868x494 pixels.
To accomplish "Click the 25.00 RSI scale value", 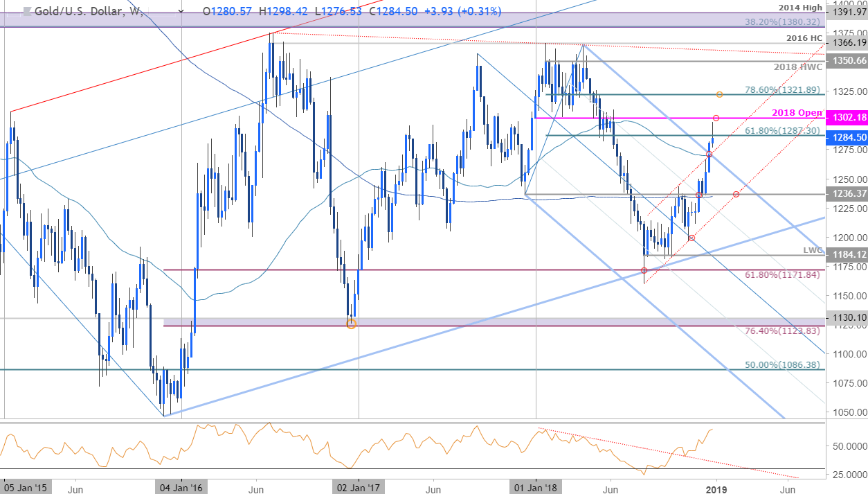I will point(849,475).
